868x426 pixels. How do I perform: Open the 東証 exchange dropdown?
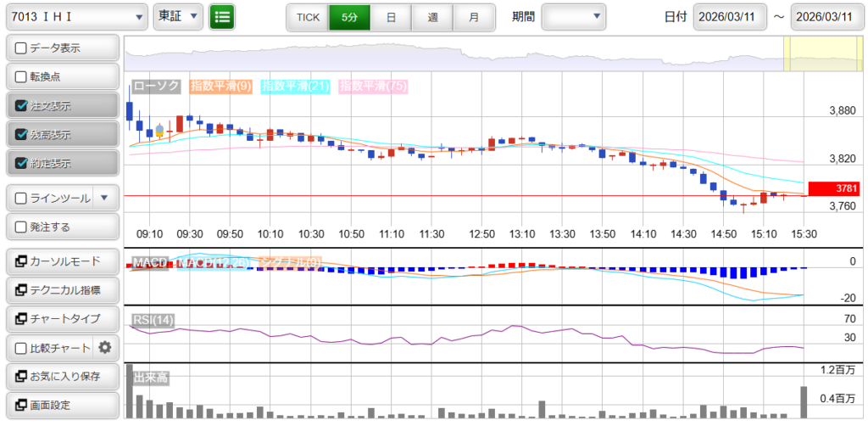(178, 17)
